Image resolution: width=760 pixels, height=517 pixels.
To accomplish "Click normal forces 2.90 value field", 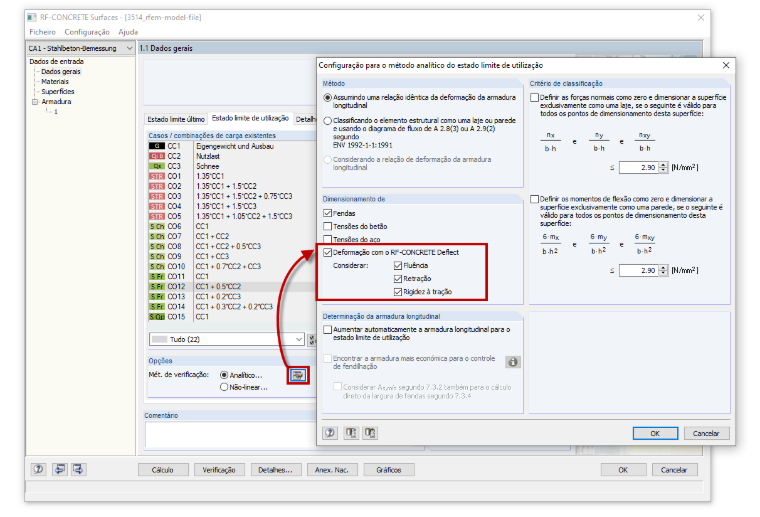I will 639,168.
